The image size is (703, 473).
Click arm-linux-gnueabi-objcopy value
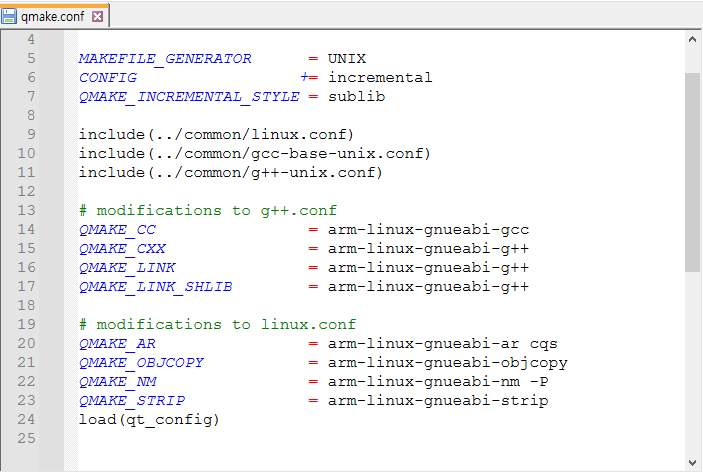point(447,362)
